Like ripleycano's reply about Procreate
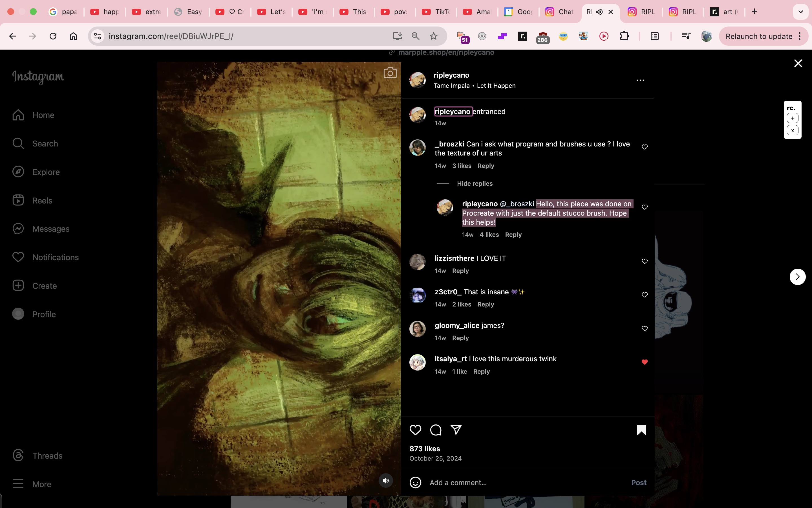 pos(645,207)
